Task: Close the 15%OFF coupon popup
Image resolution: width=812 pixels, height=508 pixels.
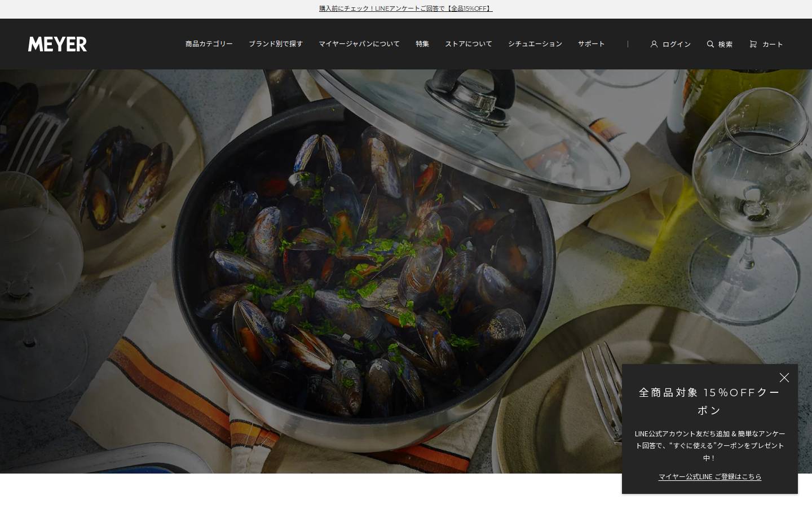Action: (x=784, y=378)
